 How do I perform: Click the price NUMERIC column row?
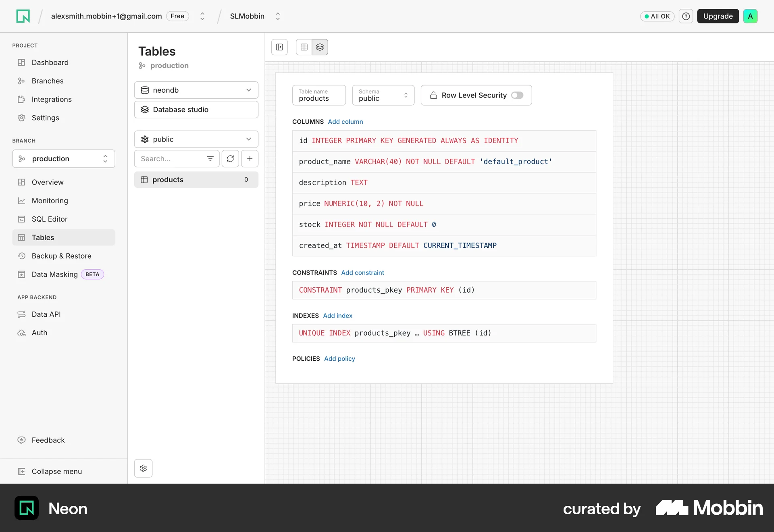tap(444, 204)
